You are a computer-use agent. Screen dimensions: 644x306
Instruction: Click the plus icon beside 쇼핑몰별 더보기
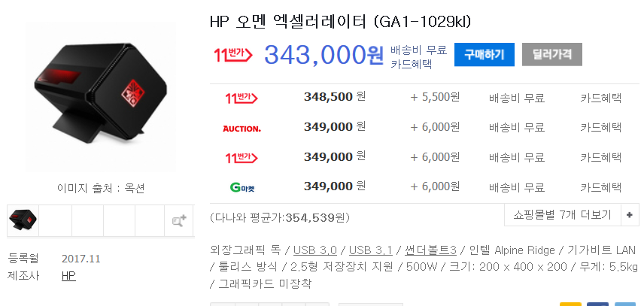pyautogui.click(x=630, y=215)
